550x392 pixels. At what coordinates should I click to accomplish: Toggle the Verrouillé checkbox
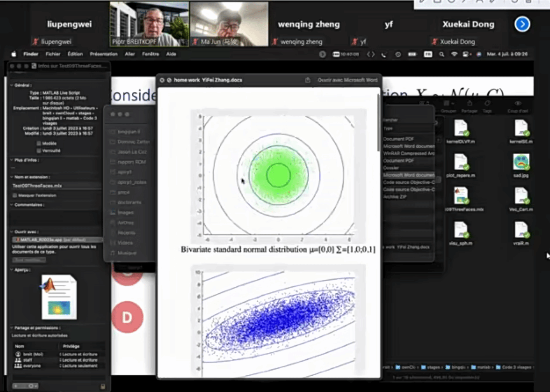pos(39,150)
